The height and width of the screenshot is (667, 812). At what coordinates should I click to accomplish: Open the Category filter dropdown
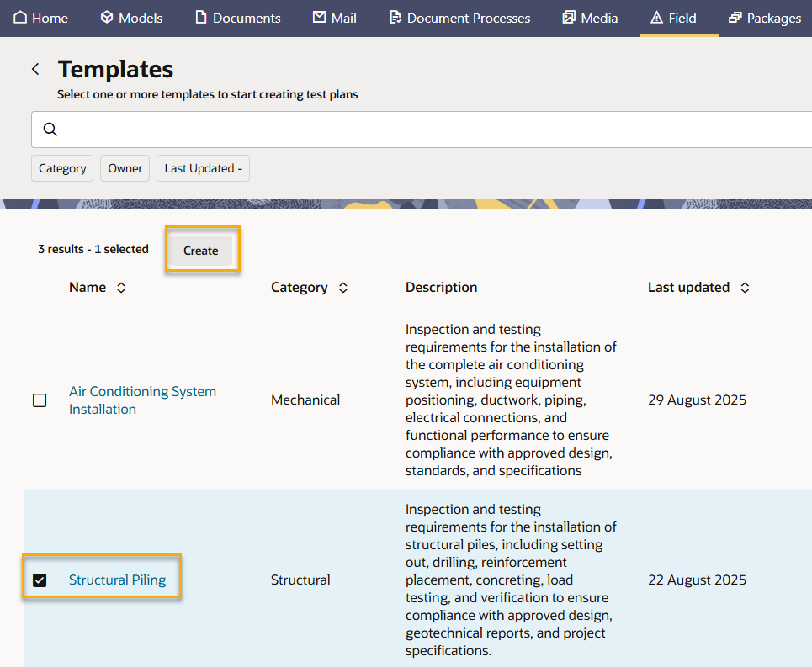[x=62, y=168]
